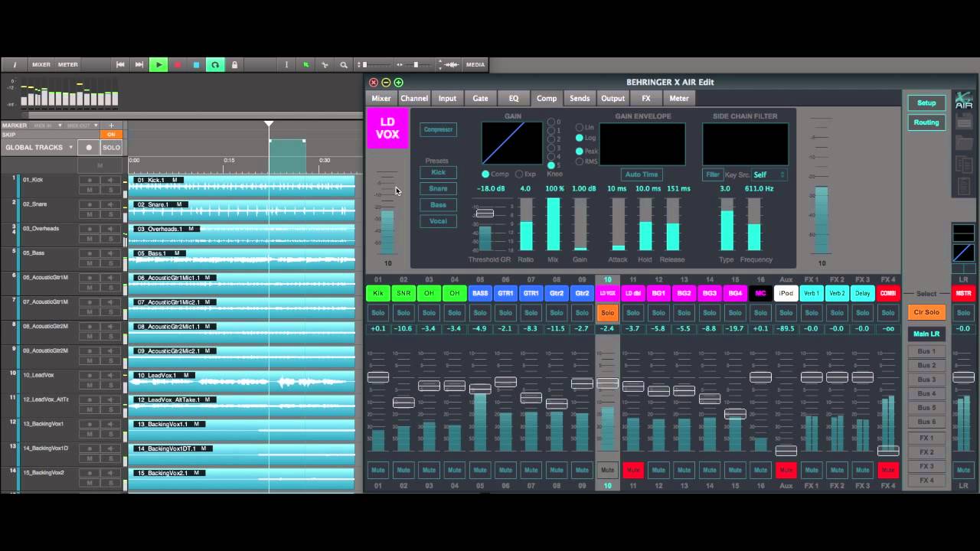Click the global record-arm dot button
Screen dimensions: 980x551
pyautogui.click(x=89, y=148)
